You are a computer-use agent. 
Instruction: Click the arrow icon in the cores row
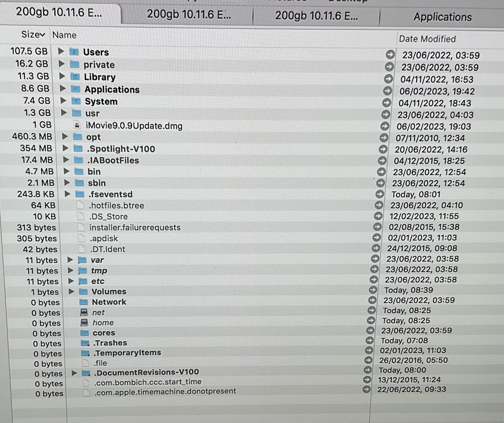pyautogui.click(x=370, y=330)
